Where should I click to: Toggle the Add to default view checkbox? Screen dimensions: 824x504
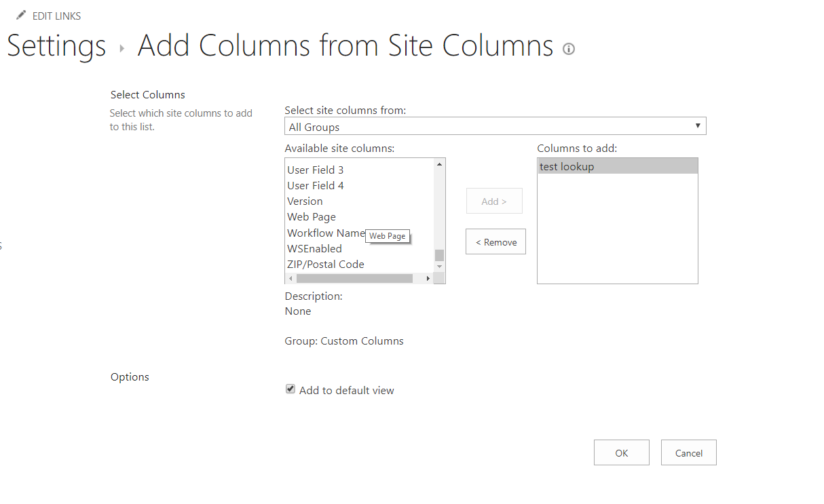[291, 389]
